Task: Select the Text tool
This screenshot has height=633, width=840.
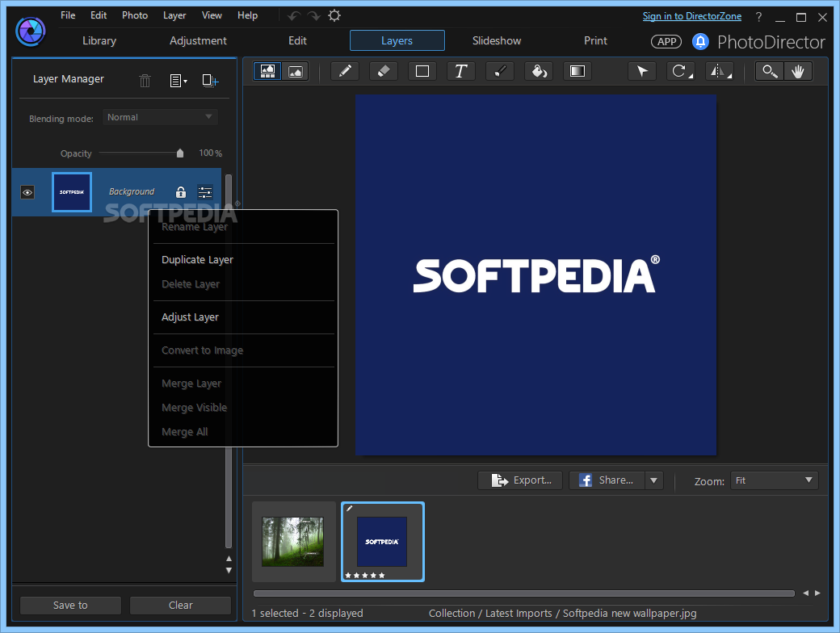Action: point(460,71)
